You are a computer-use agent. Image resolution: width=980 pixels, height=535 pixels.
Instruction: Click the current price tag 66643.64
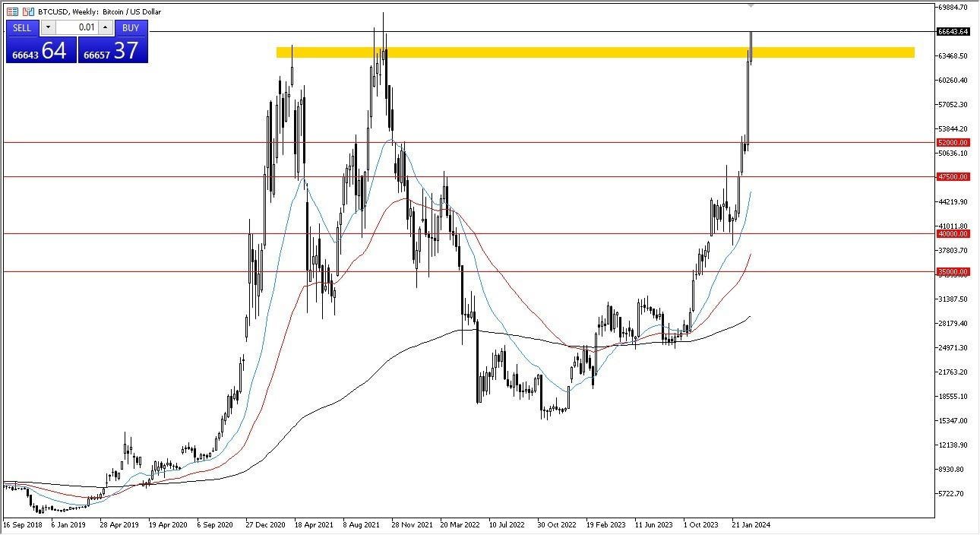tap(955, 33)
